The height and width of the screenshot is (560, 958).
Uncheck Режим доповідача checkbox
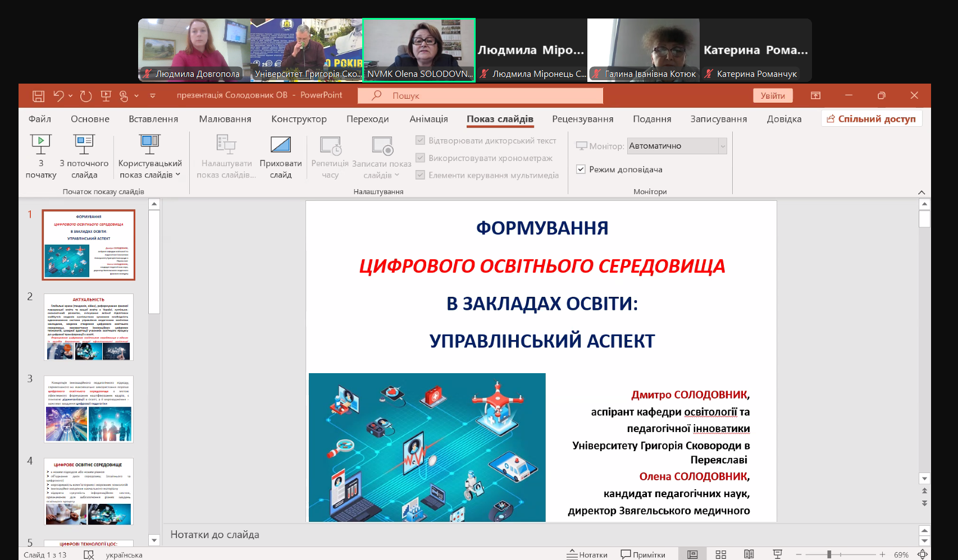tap(581, 169)
